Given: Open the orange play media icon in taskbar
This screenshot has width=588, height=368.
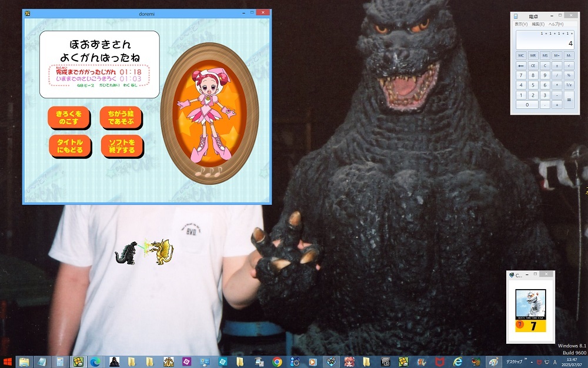Looking at the screenshot, I should [x=312, y=362].
